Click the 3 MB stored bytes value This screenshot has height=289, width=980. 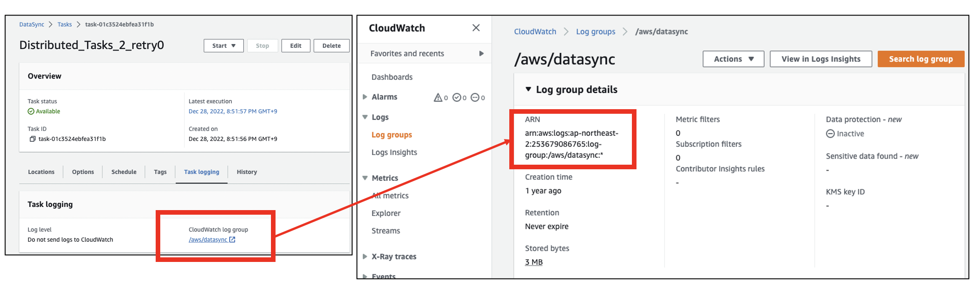[x=534, y=262]
